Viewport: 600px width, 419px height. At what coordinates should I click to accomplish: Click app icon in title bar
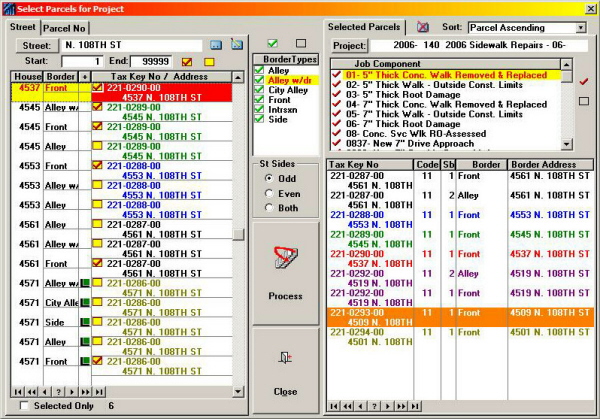[8, 8]
